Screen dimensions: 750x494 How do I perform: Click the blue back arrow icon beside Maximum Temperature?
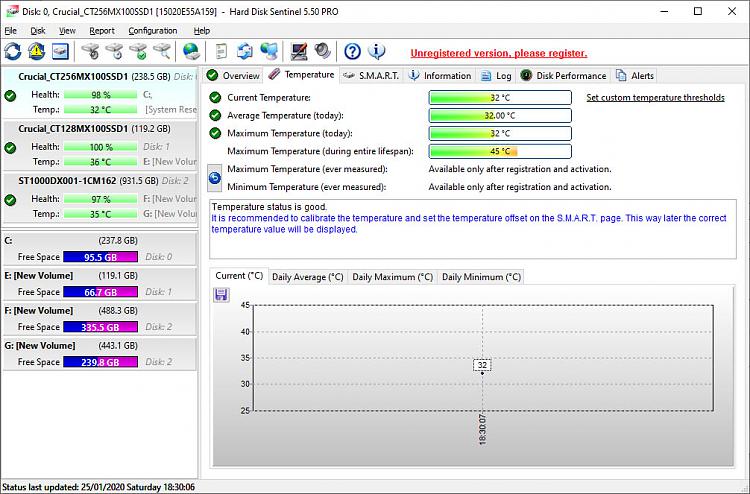click(214, 178)
